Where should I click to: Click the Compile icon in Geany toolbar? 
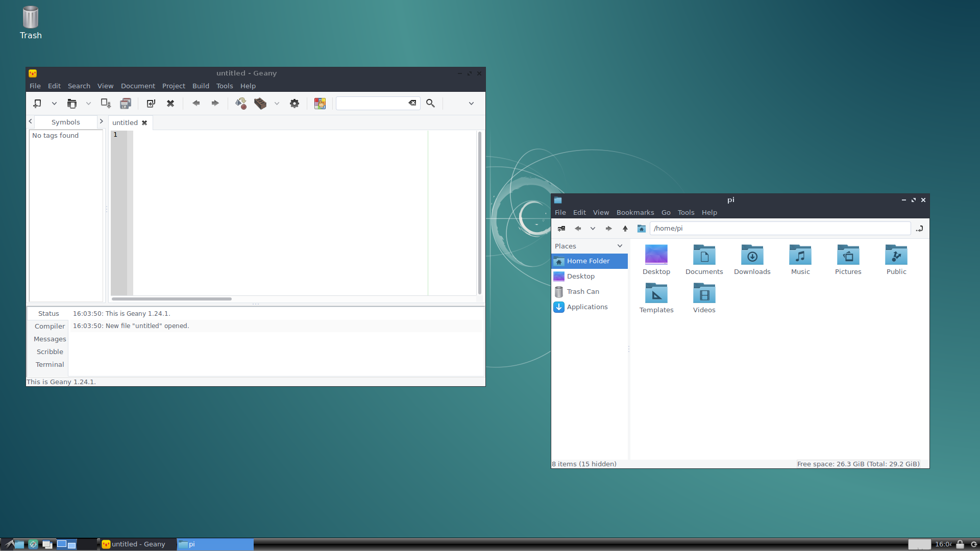241,104
